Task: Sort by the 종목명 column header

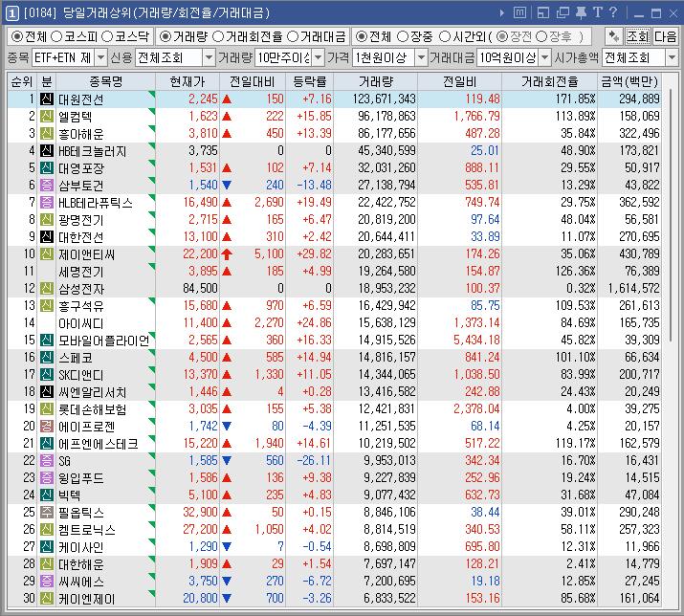Action: coord(106,81)
